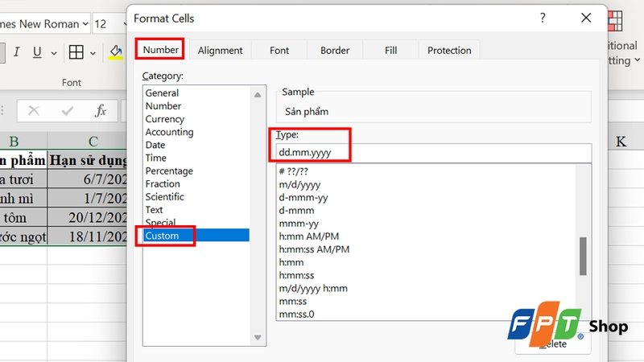Click the Type field containing dd.mm.yyyy
The image size is (644, 362).
[433, 153]
